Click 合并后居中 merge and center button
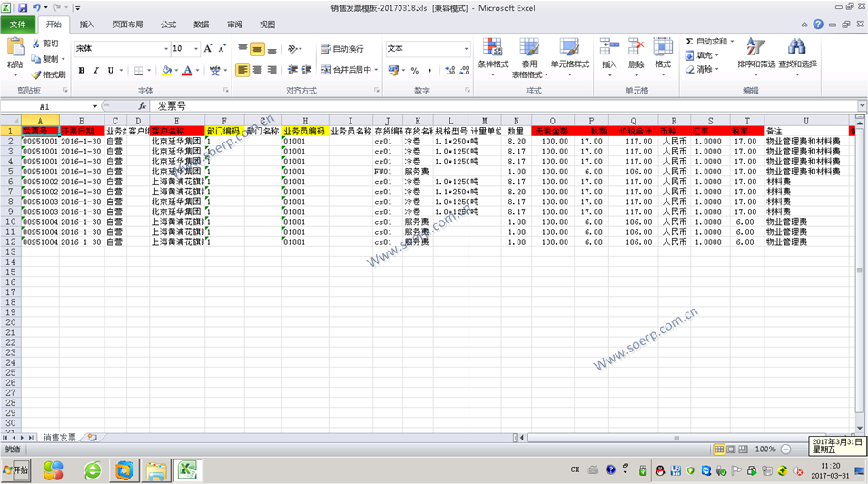Viewport: 868px width, 484px height. pos(346,70)
